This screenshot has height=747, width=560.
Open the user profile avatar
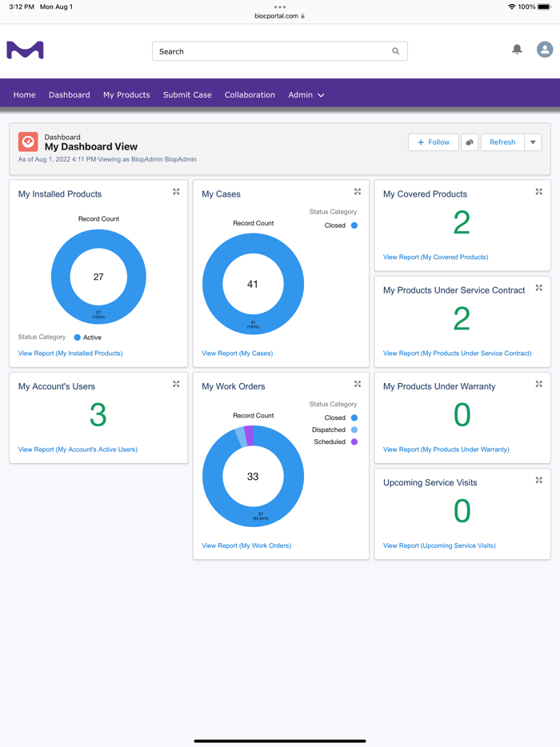[544, 49]
